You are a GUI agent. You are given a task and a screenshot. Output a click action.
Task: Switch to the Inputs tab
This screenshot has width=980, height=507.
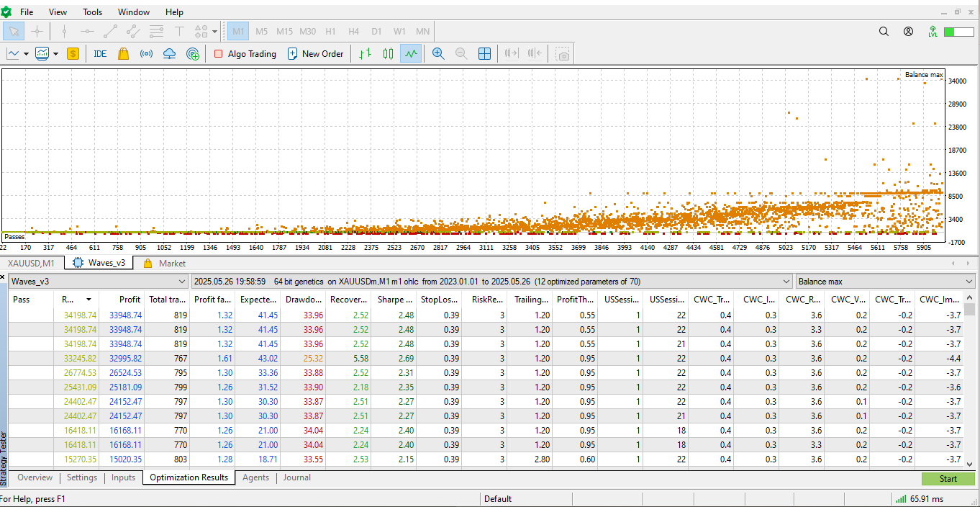123,477
